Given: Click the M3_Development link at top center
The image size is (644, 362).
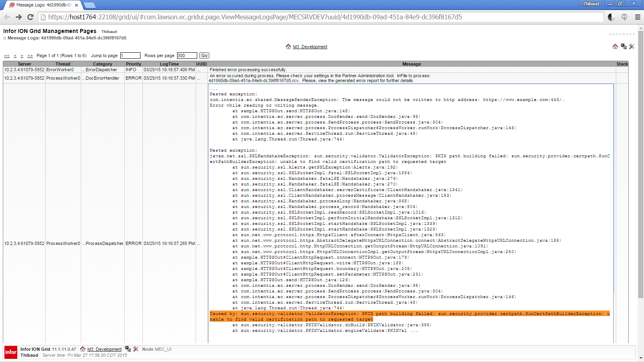Looking at the screenshot, I should coord(310,47).
